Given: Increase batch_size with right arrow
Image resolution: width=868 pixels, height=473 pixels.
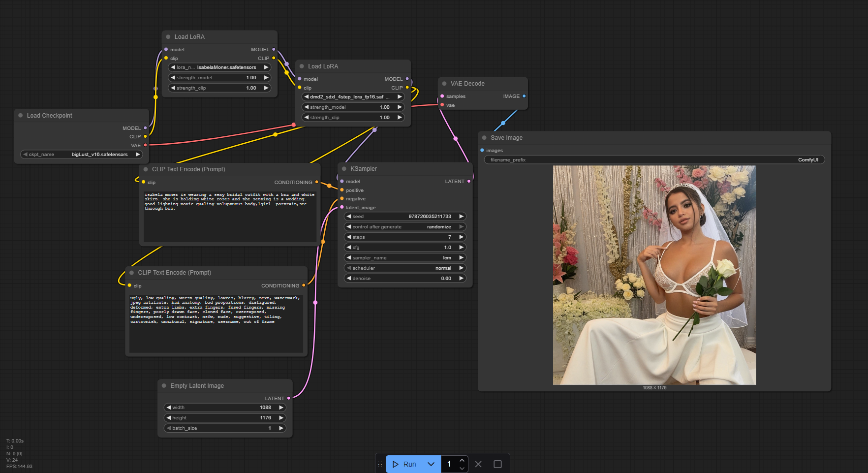Looking at the screenshot, I should [x=281, y=428].
